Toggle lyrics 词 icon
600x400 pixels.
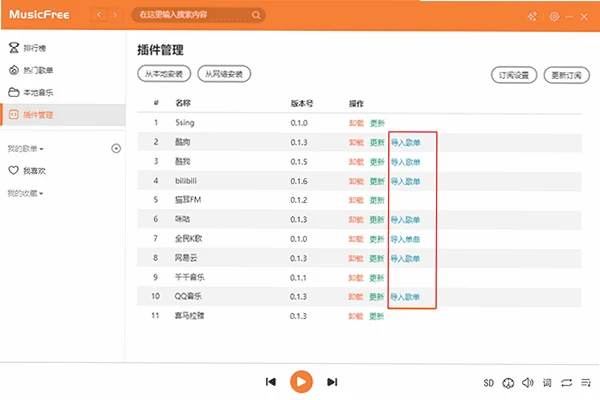coord(547,383)
